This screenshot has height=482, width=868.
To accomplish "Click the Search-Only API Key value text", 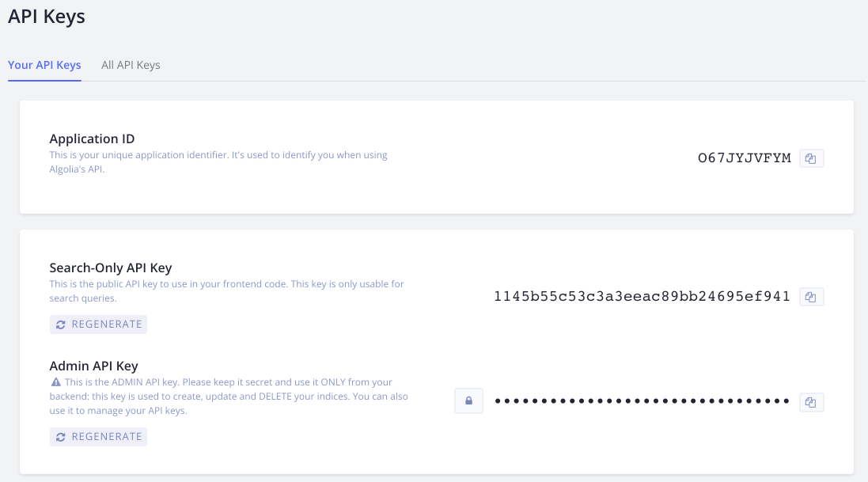I will (x=641, y=295).
